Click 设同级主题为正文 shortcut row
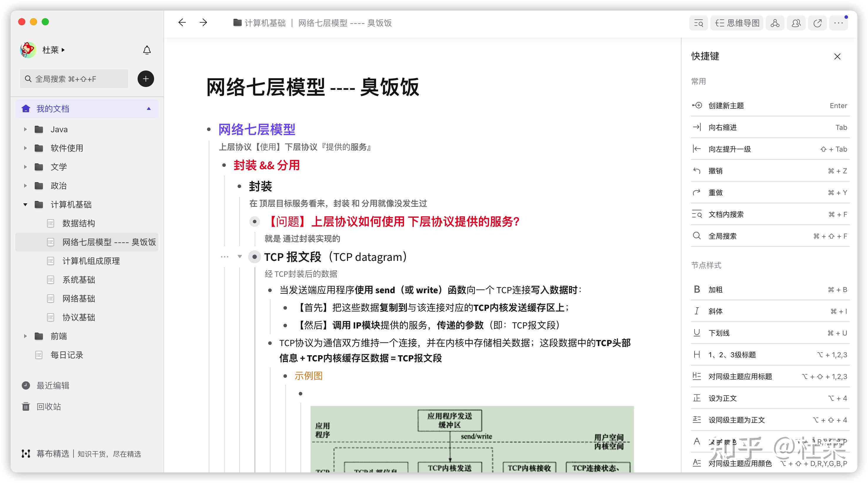This screenshot has height=483, width=868. (x=770, y=420)
